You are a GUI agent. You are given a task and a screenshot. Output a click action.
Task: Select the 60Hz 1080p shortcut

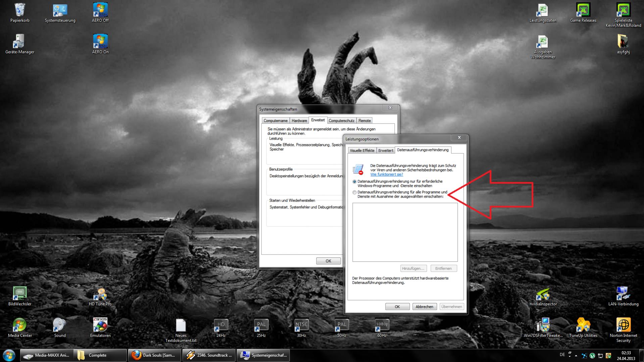point(382,328)
